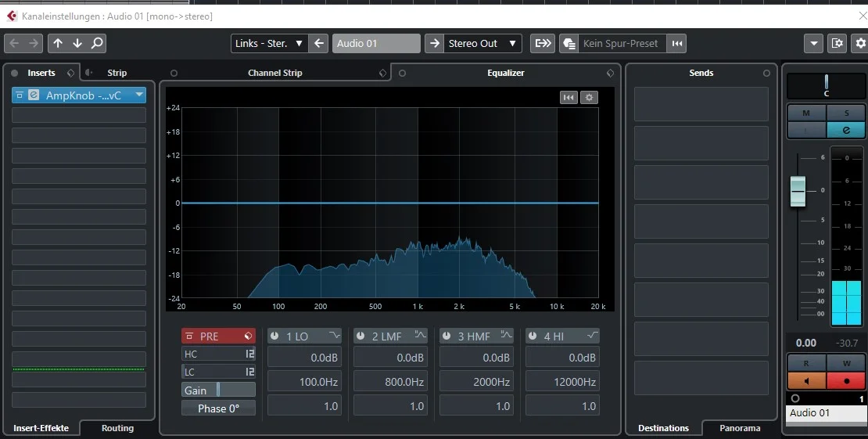Switch to the Inserts tab
This screenshot has height=439, width=868.
[x=41, y=73]
